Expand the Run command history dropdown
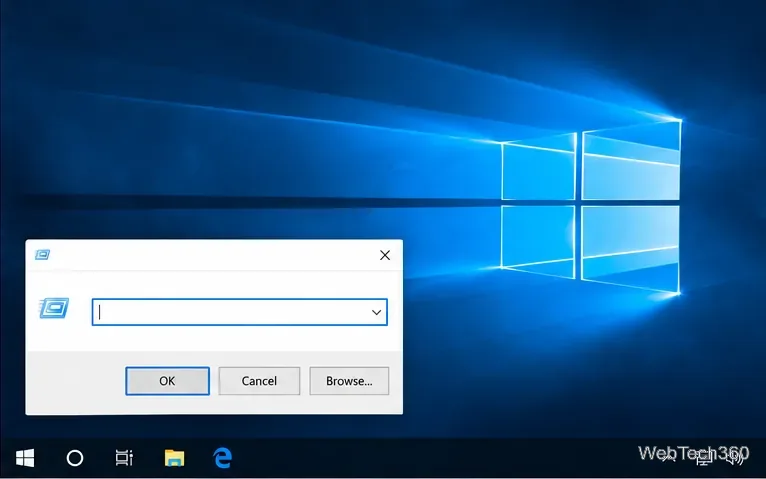This screenshot has width=766, height=479. pos(376,312)
